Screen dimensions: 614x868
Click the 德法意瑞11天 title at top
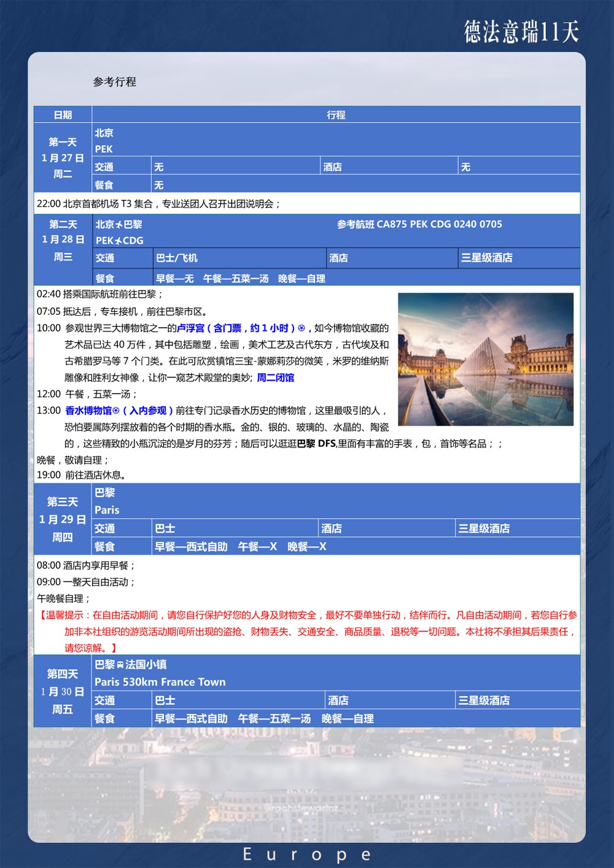(x=521, y=31)
